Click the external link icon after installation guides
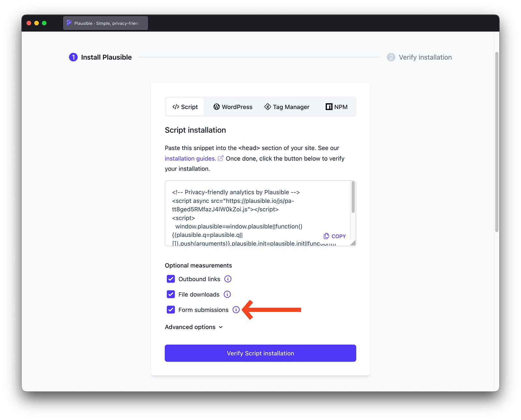 tap(221, 158)
